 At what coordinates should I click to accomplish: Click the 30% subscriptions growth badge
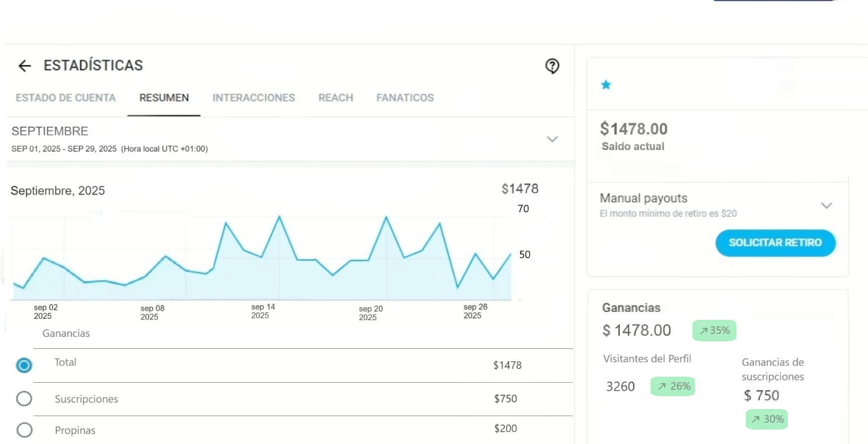[x=767, y=419]
